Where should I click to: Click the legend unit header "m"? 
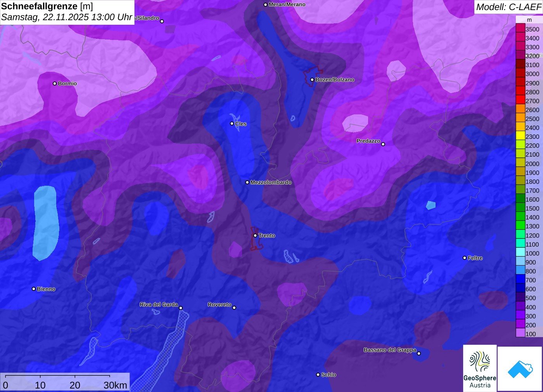529,20
